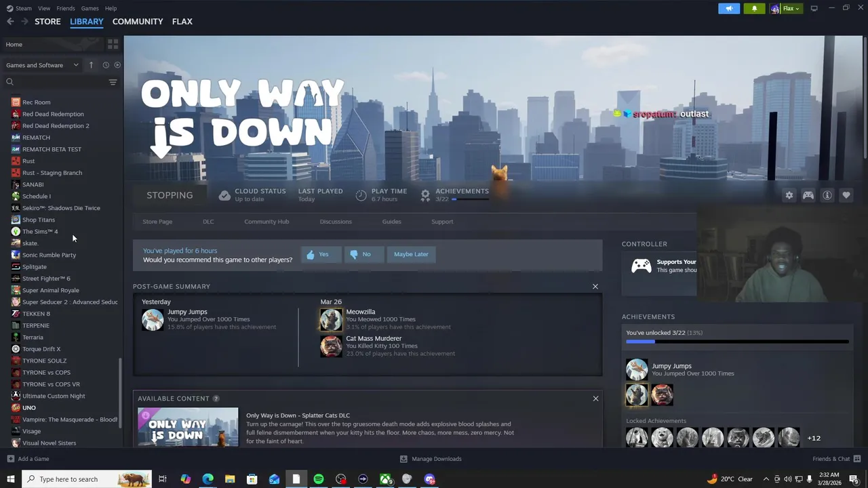Image resolution: width=868 pixels, height=488 pixels.
Task: Select The Sims 4 in list
Action: click(39, 232)
